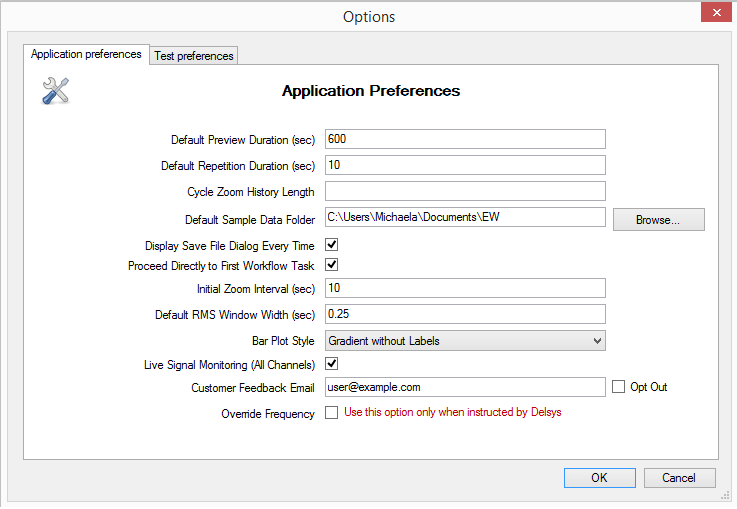Click the Cancel button
The width and height of the screenshot is (737, 509).
tap(680, 478)
